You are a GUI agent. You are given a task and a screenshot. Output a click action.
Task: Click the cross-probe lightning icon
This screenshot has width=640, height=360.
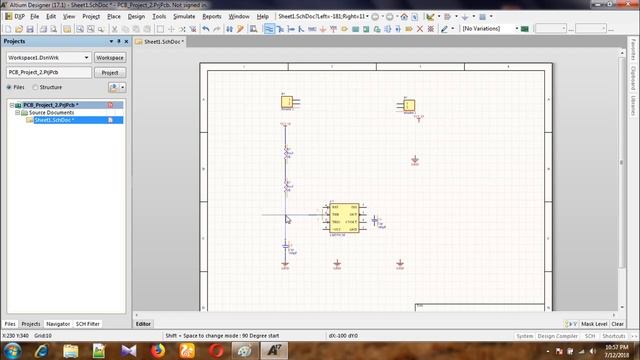coord(240,29)
